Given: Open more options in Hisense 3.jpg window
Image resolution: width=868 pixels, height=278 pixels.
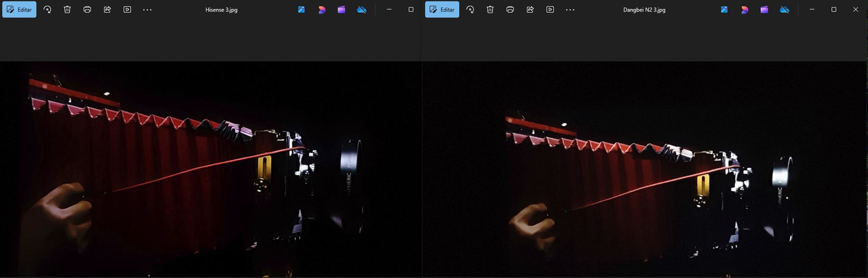Looking at the screenshot, I should (x=147, y=9).
